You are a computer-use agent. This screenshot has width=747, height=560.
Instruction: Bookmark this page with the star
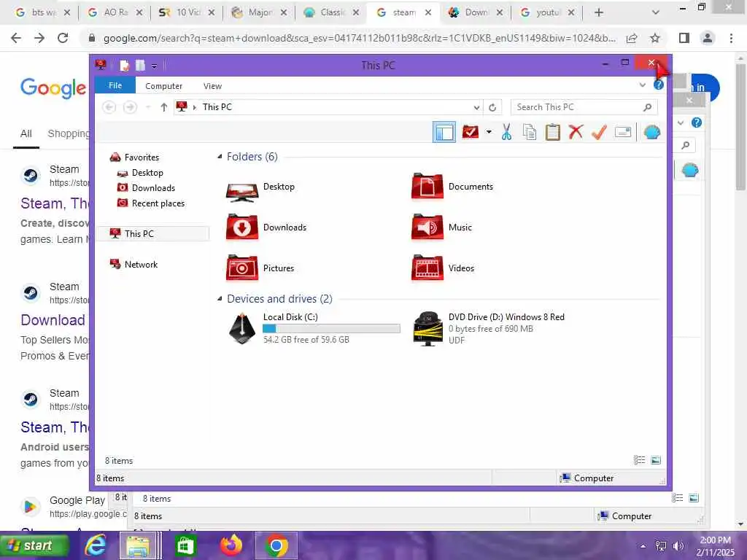click(x=656, y=38)
